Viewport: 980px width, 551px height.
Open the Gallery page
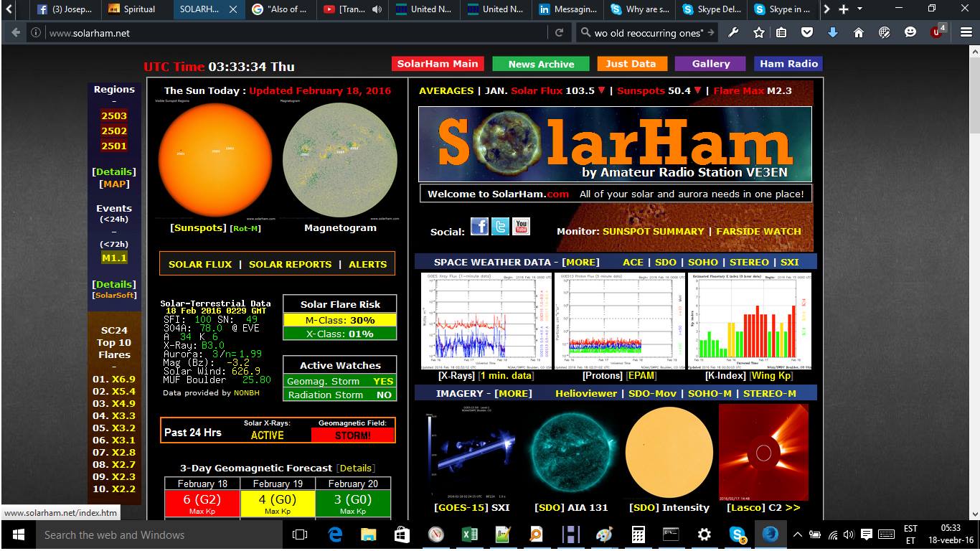[x=711, y=64]
